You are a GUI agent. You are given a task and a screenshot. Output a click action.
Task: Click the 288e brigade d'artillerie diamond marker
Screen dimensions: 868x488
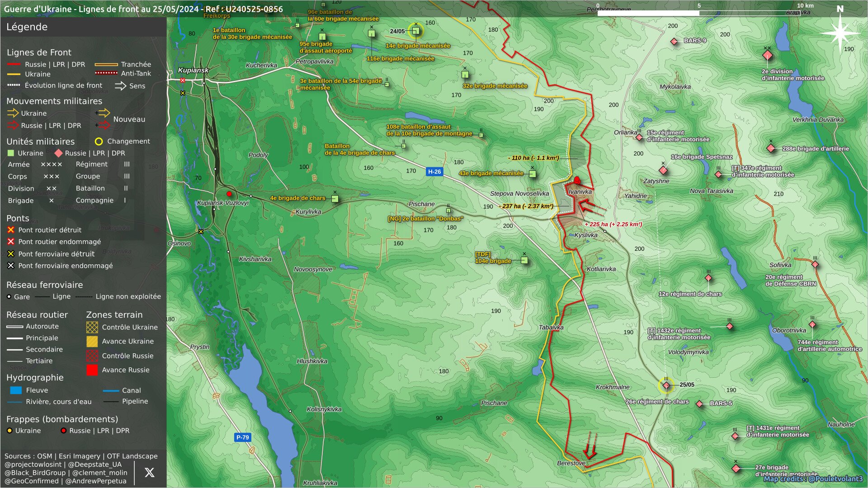tap(771, 148)
